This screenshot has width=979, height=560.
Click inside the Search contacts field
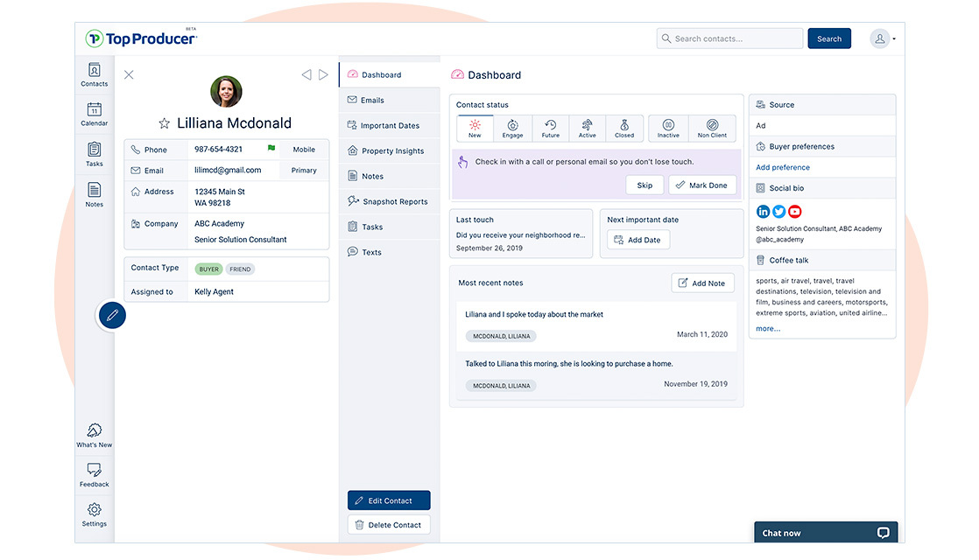729,38
